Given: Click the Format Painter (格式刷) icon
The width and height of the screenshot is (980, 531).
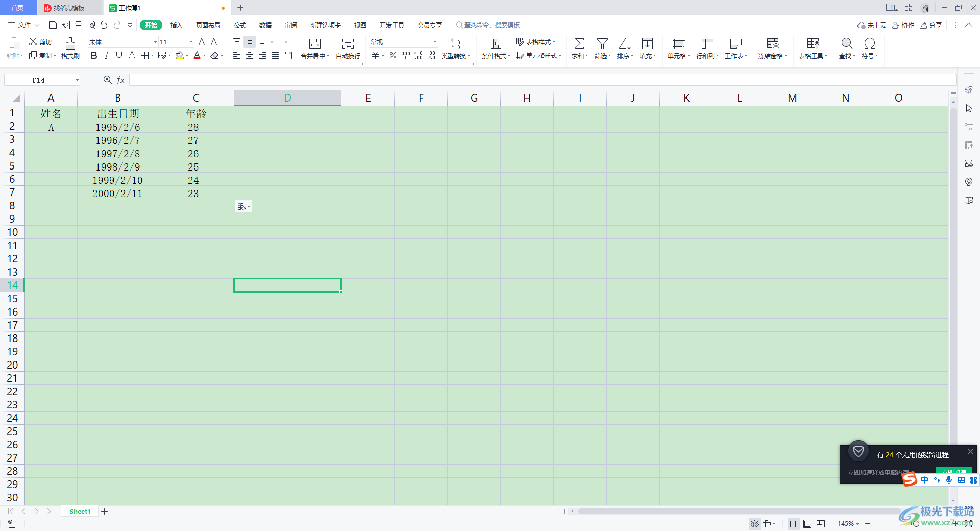Looking at the screenshot, I should 70,43.
